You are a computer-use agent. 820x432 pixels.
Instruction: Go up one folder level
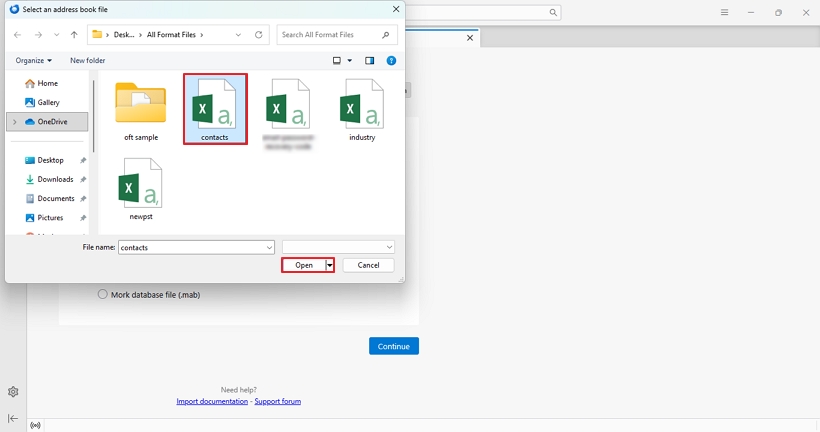pyautogui.click(x=74, y=35)
